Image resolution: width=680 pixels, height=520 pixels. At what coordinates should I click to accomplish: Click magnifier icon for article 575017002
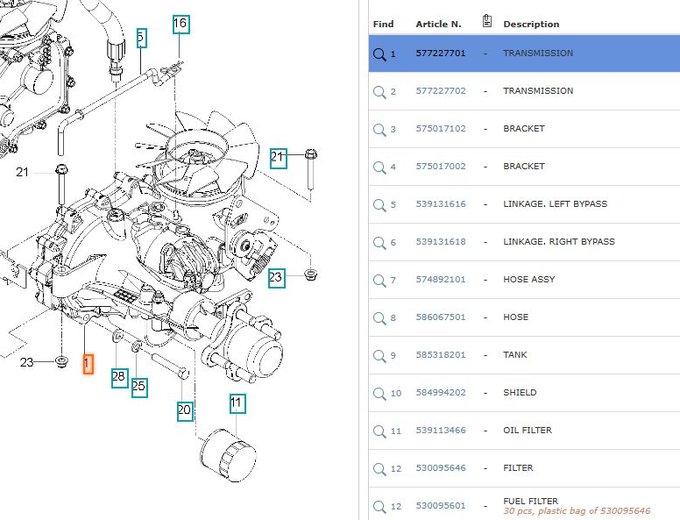pos(379,167)
